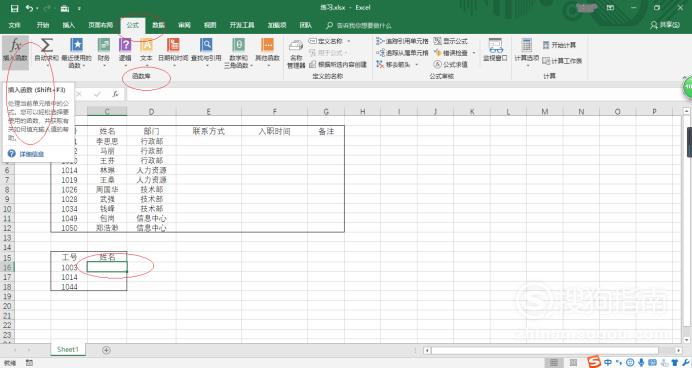The image size is (692, 368).
Task: Save the workbook from Quick Access Toolbar
Action: tap(14, 8)
